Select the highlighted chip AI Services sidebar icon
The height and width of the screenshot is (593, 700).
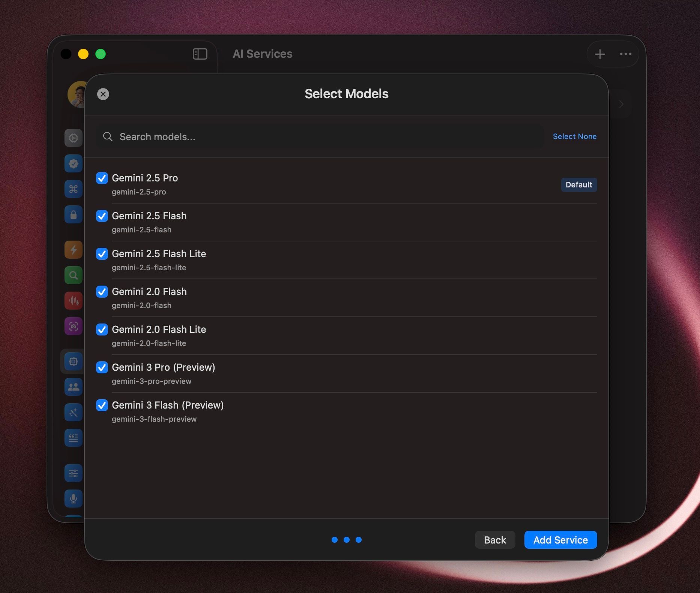(74, 361)
